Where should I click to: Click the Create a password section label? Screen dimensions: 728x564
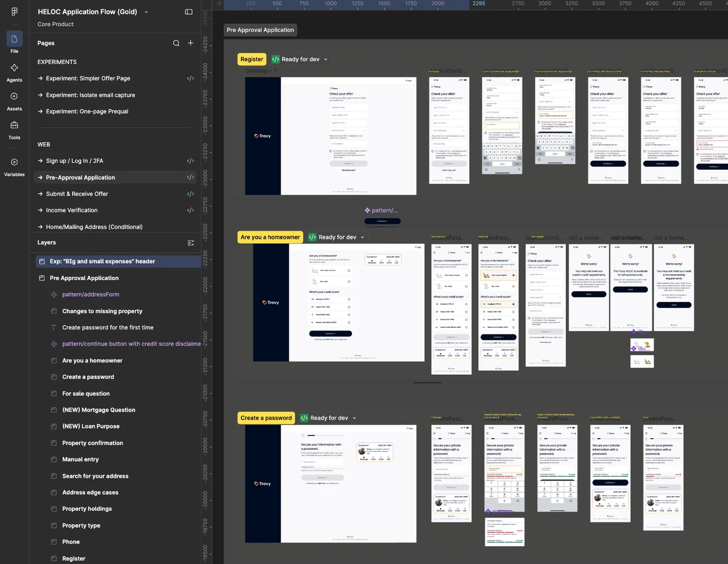point(266,418)
